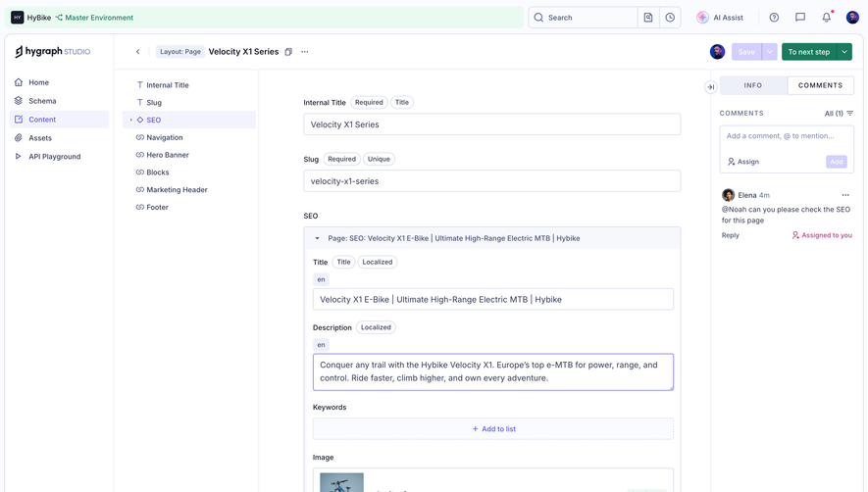Open the Save dropdown arrow
868x492 pixels.
(770, 52)
